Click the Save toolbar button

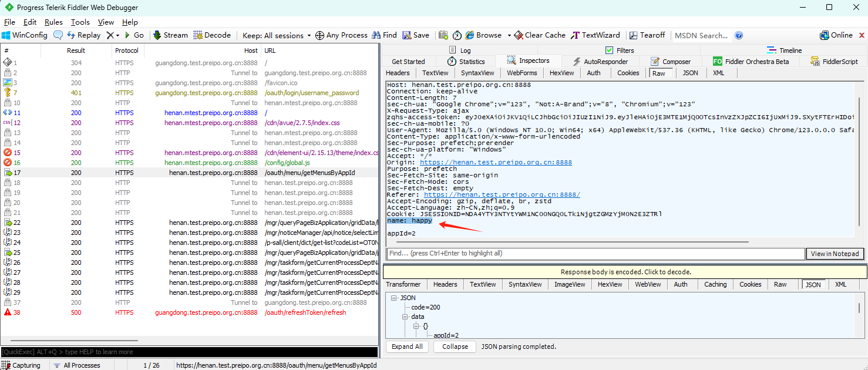coord(416,35)
